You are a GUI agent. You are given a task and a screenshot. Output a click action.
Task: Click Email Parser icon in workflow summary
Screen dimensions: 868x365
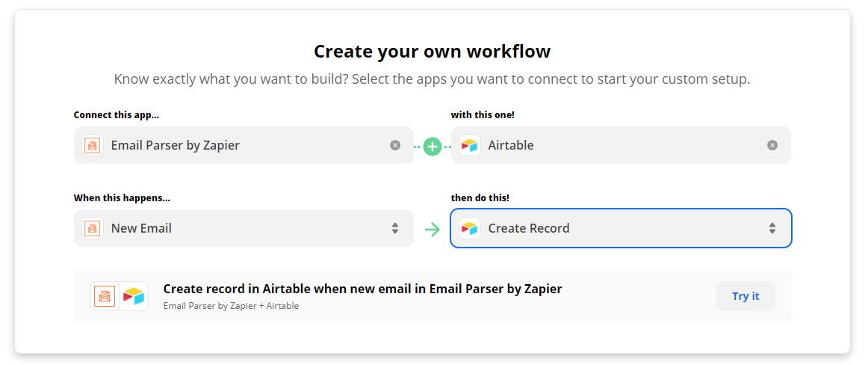[105, 296]
